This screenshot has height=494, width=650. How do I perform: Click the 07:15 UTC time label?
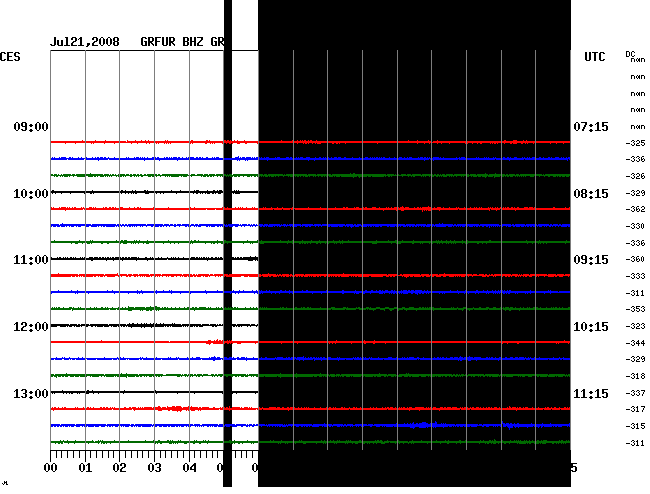click(591, 126)
